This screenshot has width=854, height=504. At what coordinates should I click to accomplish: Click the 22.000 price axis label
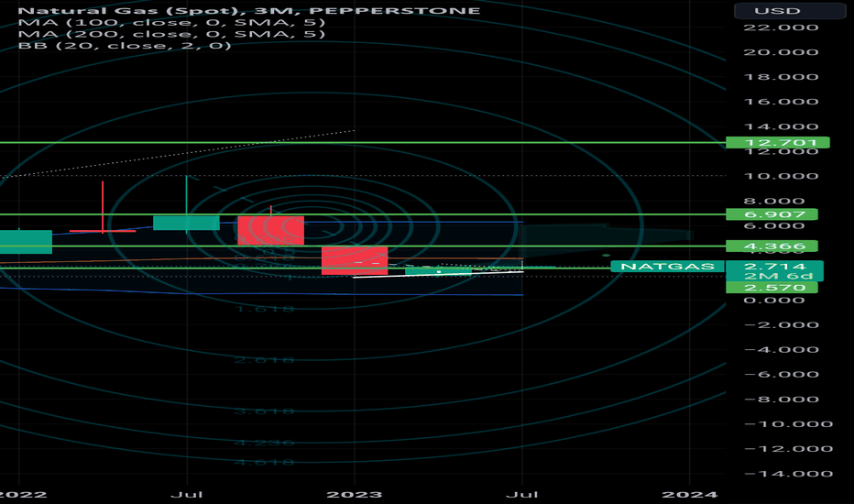tap(781, 27)
